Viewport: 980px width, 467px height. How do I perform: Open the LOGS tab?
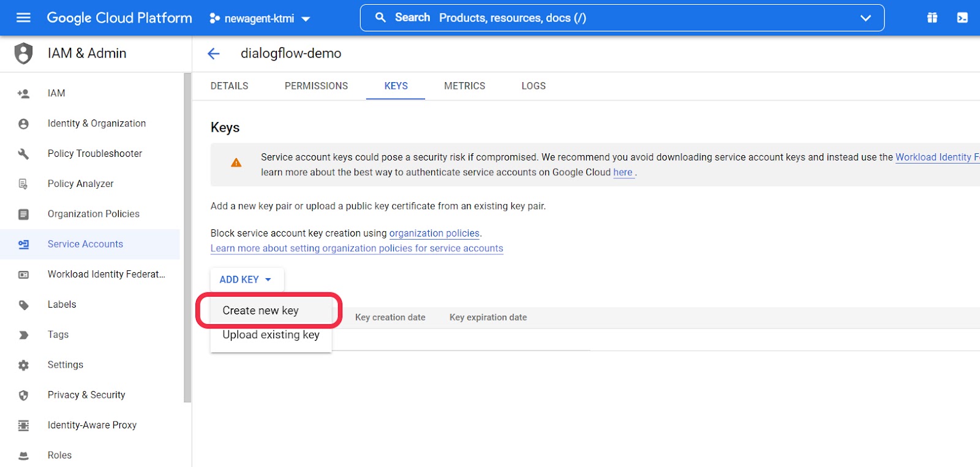coord(533,86)
